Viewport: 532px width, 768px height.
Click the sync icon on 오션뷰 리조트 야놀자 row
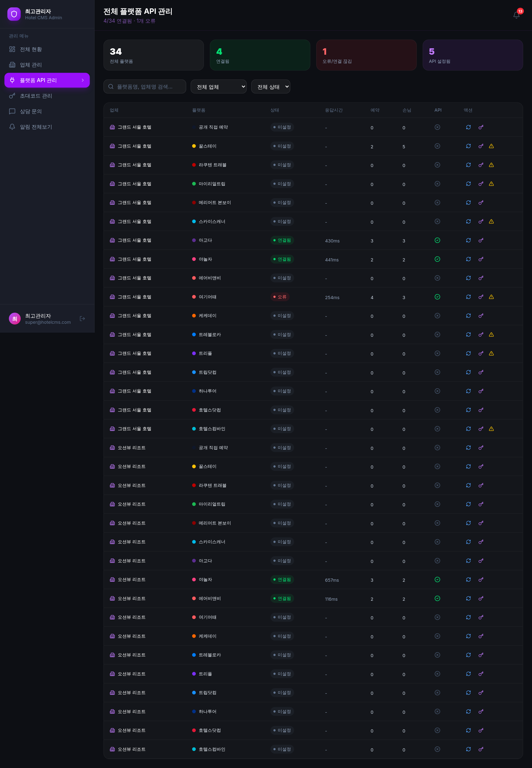tap(468, 580)
